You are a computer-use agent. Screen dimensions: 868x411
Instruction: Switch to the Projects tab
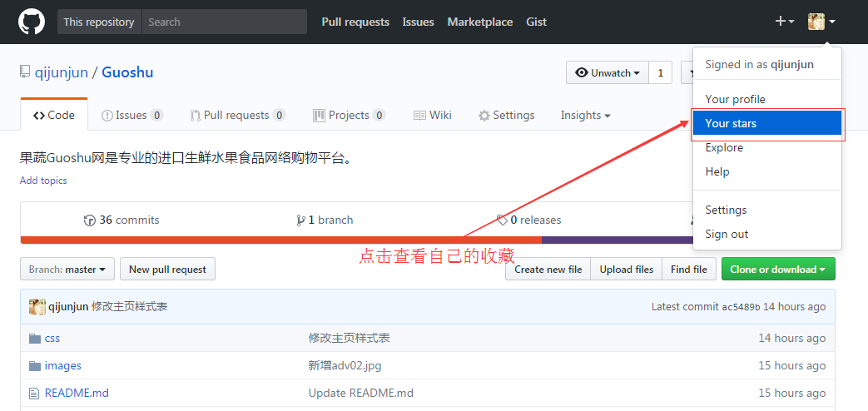pyautogui.click(x=350, y=115)
